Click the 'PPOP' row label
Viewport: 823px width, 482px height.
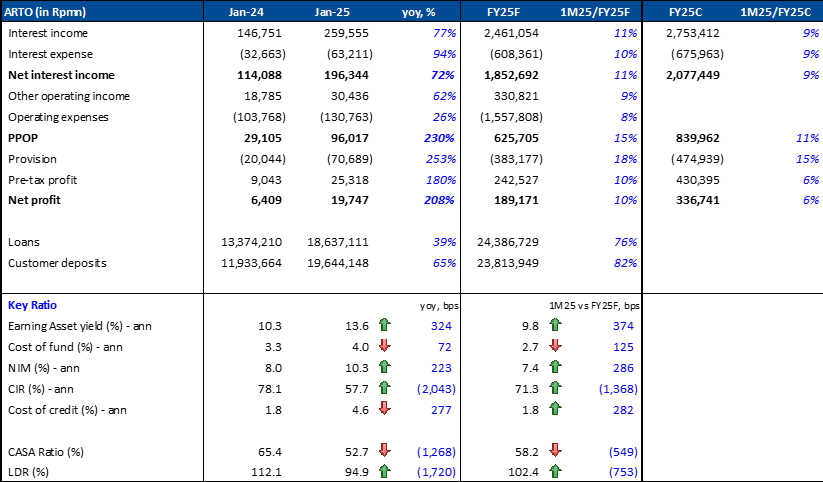point(23,138)
